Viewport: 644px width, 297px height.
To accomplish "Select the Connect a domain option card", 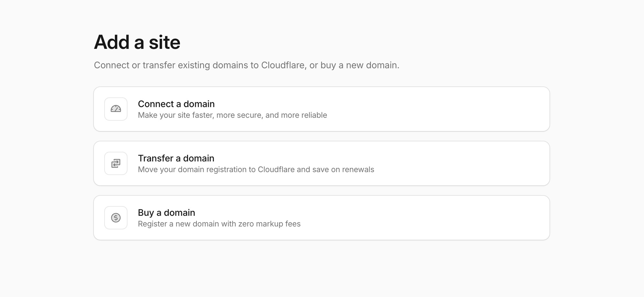I will [x=322, y=109].
